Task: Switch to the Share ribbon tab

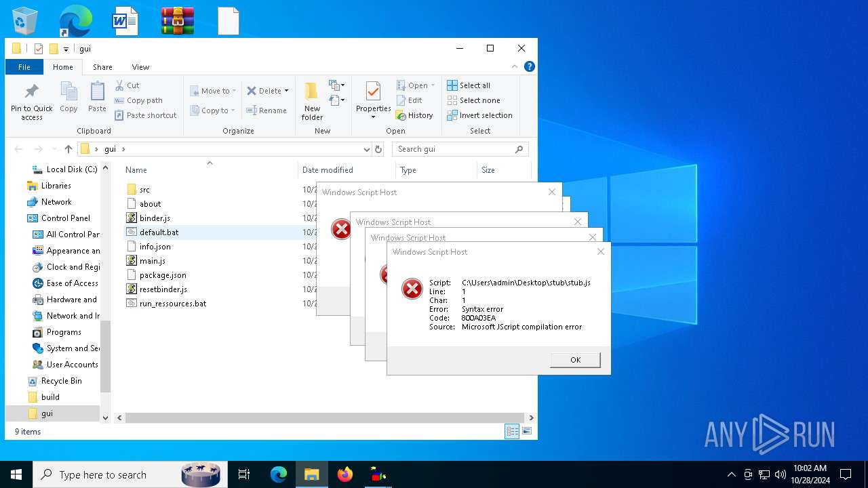Action: click(102, 67)
